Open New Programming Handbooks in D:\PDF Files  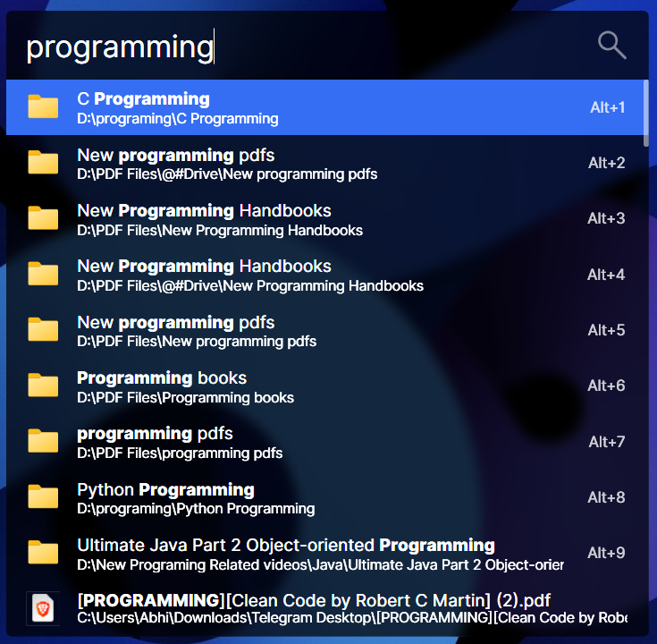pyautogui.click(x=324, y=219)
